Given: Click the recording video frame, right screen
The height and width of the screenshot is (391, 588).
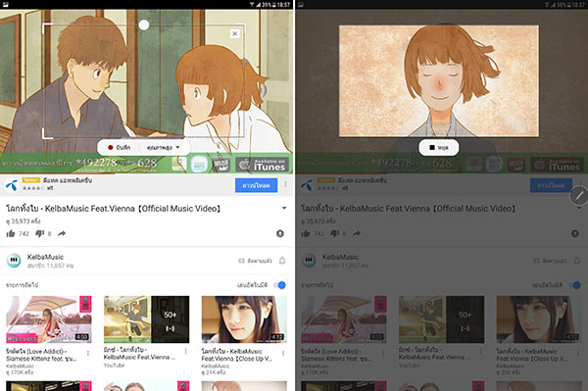Looking at the screenshot, I should (x=439, y=81).
